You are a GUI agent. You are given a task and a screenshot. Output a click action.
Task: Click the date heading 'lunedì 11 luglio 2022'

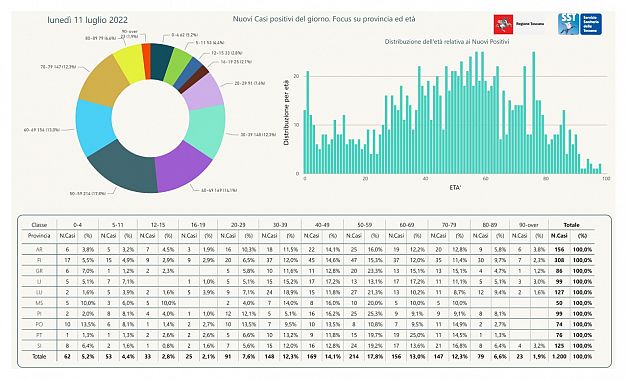pyautogui.click(x=88, y=20)
